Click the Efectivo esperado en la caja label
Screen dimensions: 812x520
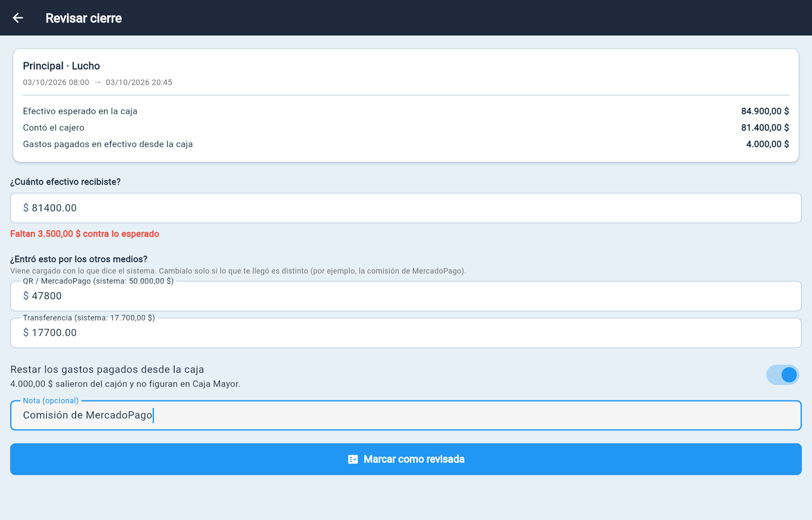pyautogui.click(x=80, y=111)
